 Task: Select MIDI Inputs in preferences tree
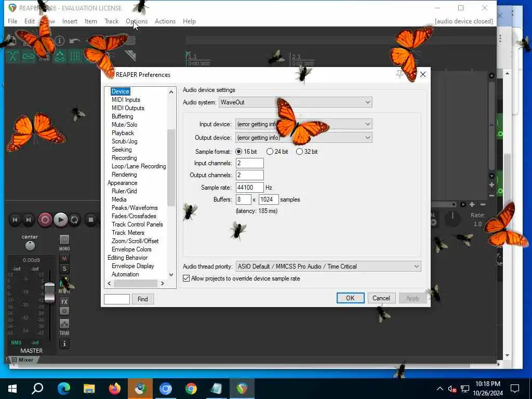click(x=126, y=100)
